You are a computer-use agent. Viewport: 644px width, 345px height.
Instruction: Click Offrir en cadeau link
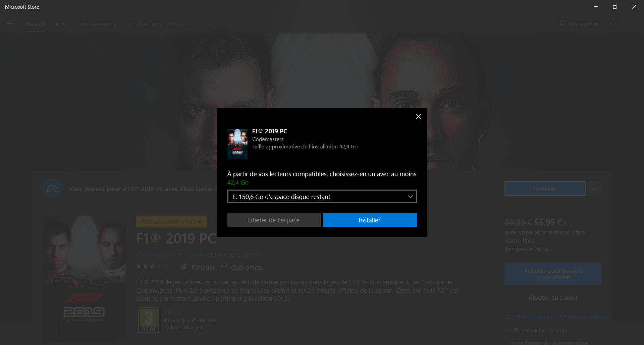click(x=529, y=317)
